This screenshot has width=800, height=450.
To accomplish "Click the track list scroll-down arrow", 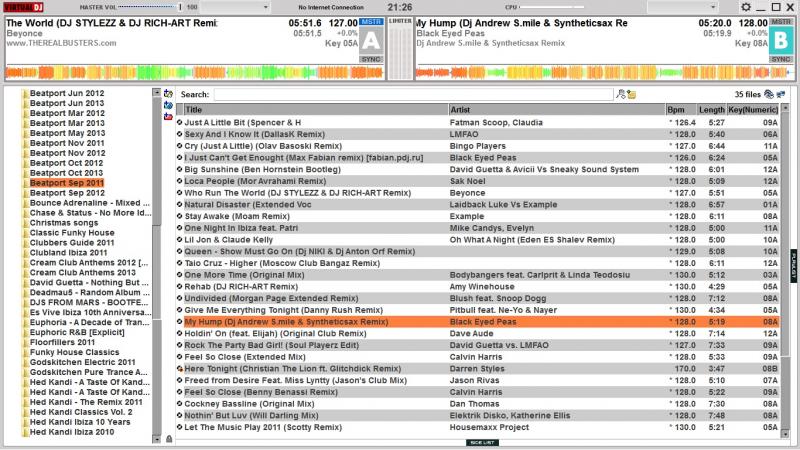I will pos(785,433).
